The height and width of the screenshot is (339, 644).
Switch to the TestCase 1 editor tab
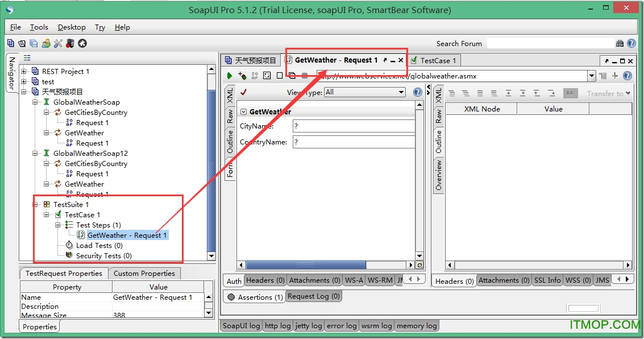point(434,60)
